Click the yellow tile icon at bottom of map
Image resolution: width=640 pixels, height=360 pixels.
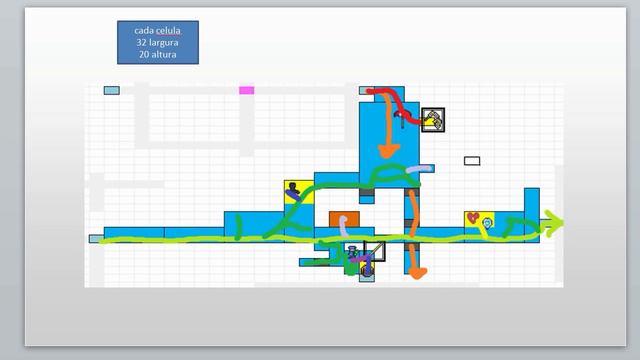pyautogui.click(x=367, y=269)
